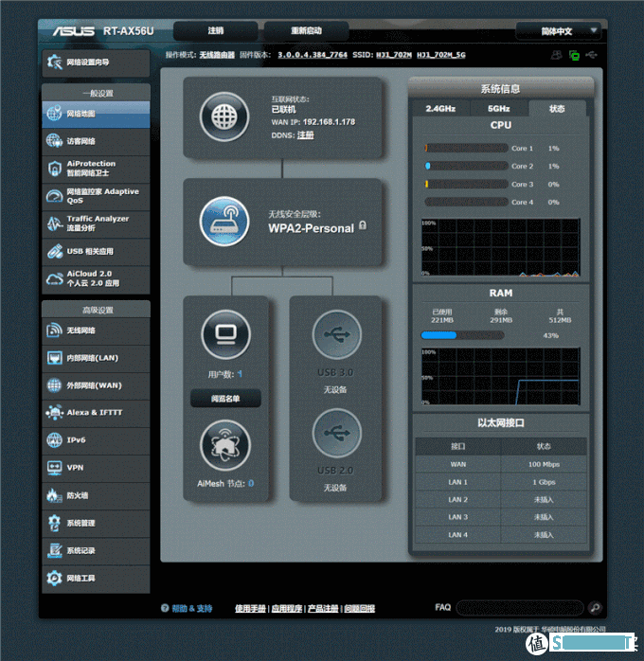Screen dimensions: 644x661
Task: Open the 使用手册 manual link
Action: click(x=250, y=608)
